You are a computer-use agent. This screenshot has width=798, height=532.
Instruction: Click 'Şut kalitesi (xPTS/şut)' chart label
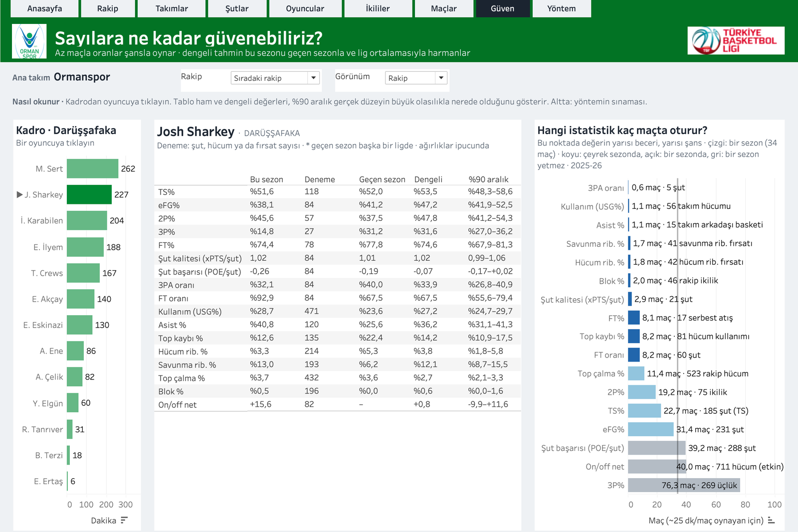click(x=582, y=300)
